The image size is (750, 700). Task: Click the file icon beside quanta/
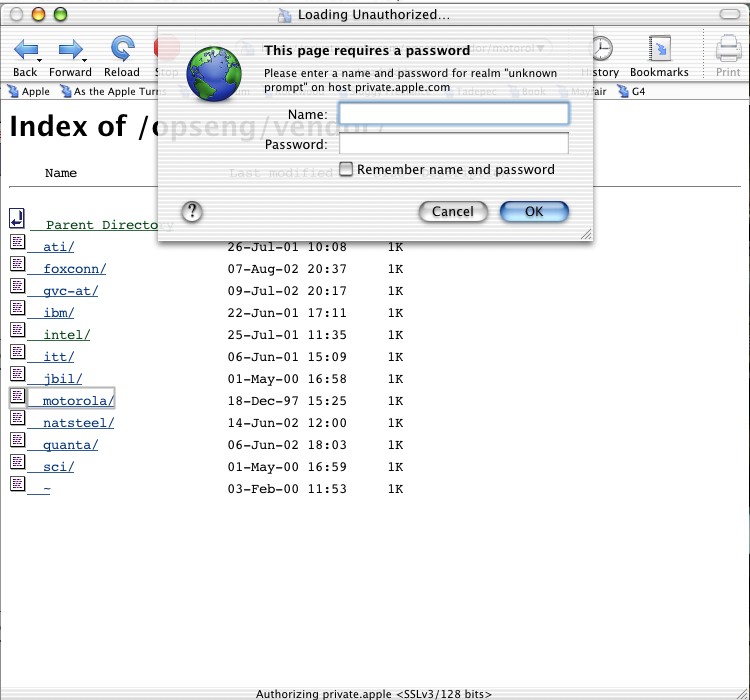pyautogui.click(x=18, y=440)
